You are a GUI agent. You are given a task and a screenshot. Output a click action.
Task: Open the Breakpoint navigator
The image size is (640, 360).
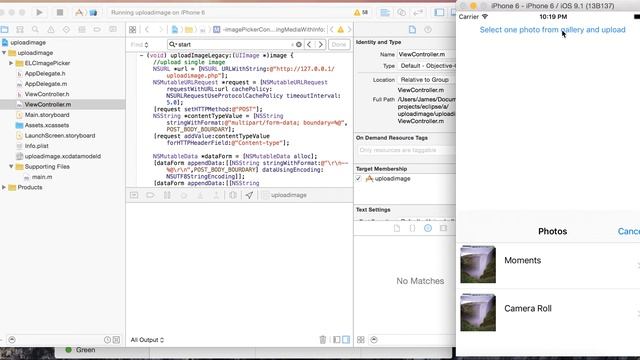97,29
